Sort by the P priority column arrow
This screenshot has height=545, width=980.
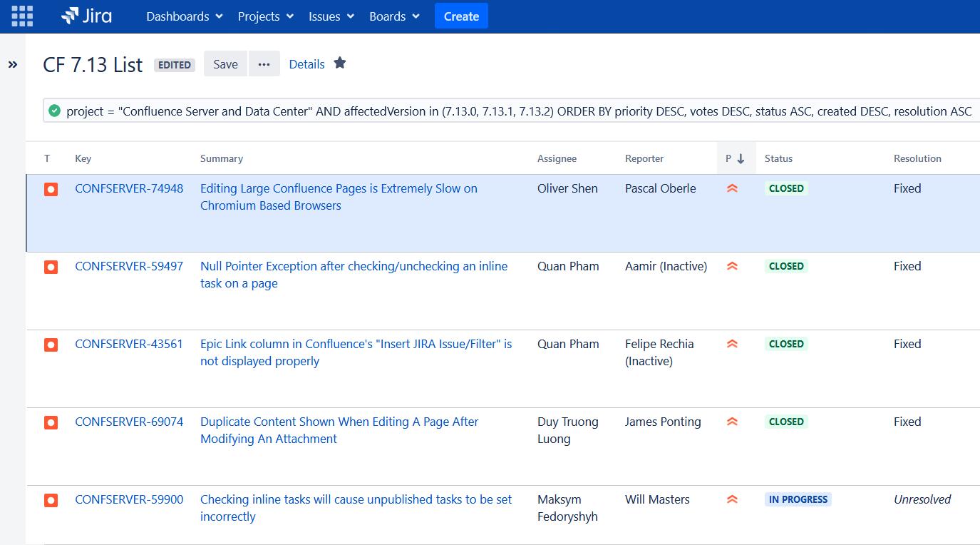point(741,158)
